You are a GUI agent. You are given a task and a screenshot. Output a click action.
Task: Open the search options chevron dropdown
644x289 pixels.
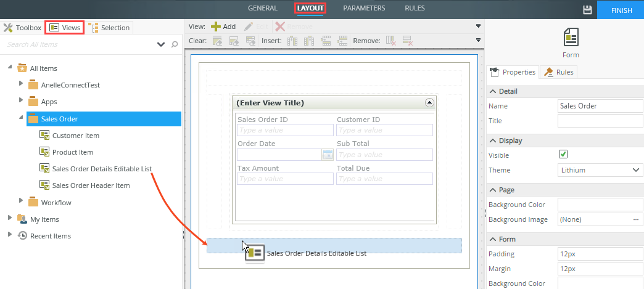click(161, 44)
